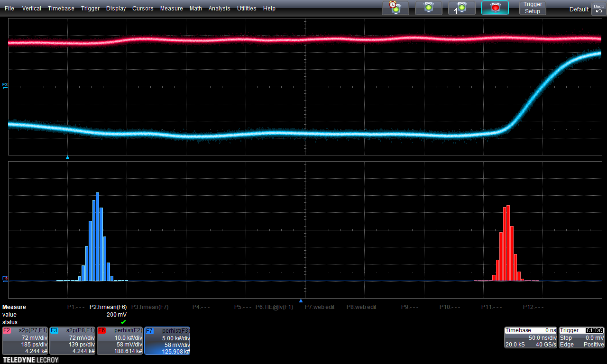Click the 50.0 ns/div timebase value
This screenshot has height=364, width=607.
[542, 337]
